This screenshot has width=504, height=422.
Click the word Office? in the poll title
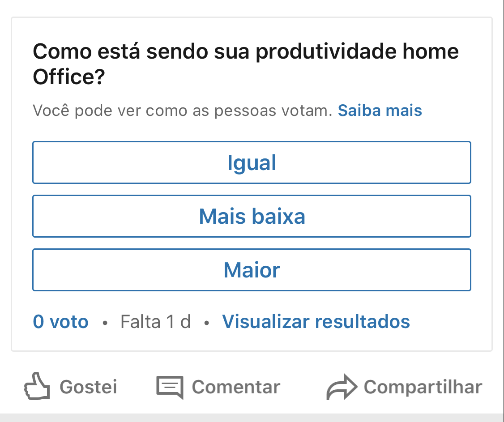pos(69,77)
